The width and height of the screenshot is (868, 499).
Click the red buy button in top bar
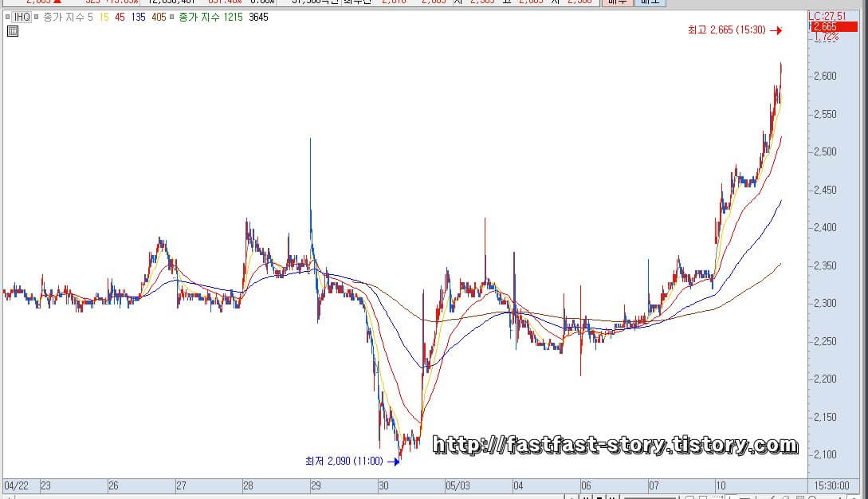617,2
